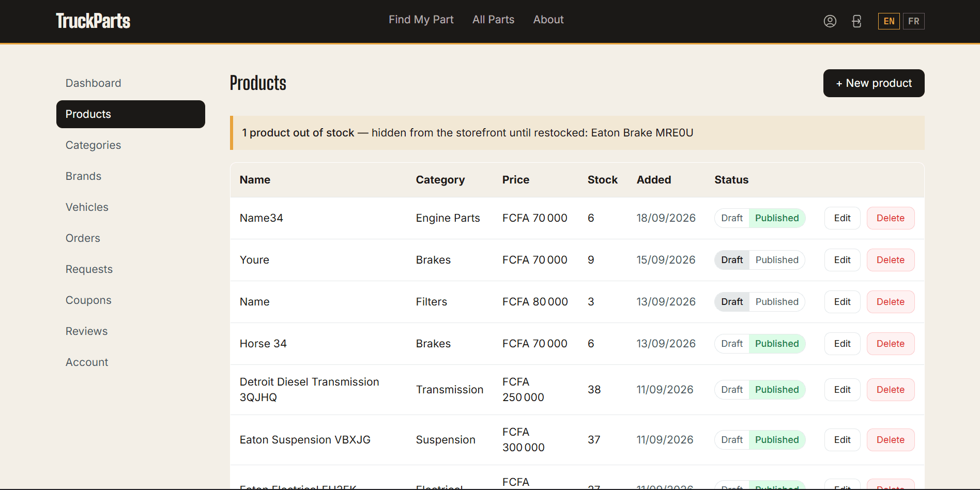The image size is (980, 490).
Task: Click the Stock column header
Action: pyautogui.click(x=602, y=180)
